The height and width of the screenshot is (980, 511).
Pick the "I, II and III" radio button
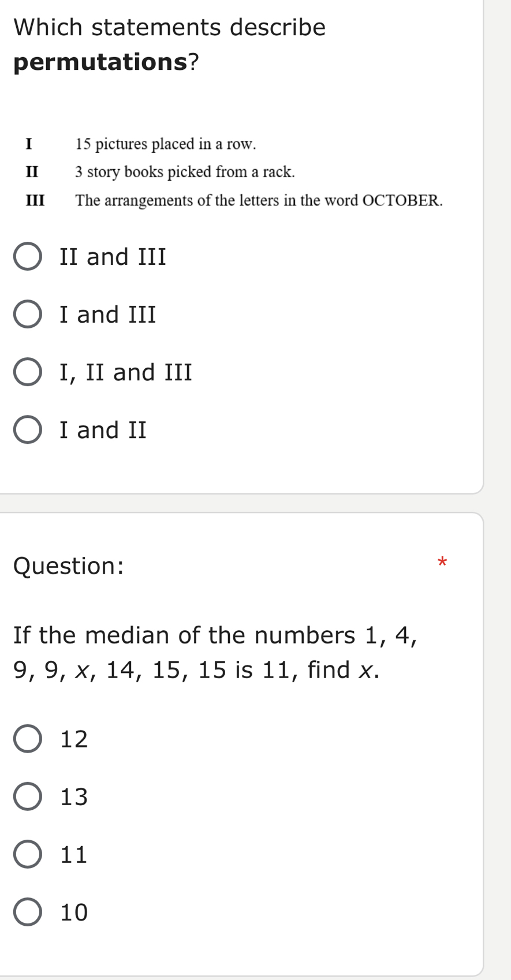[28, 372]
